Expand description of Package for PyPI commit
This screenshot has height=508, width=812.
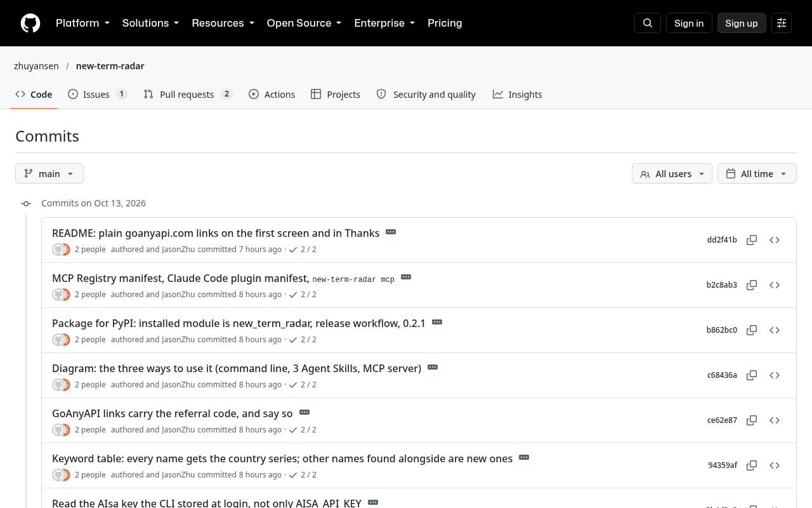(x=437, y=323)
